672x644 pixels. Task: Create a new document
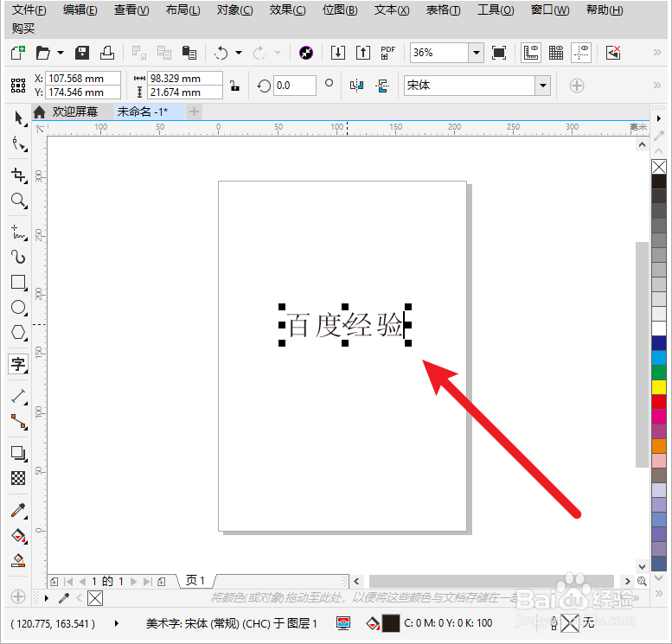click(18, 53)
